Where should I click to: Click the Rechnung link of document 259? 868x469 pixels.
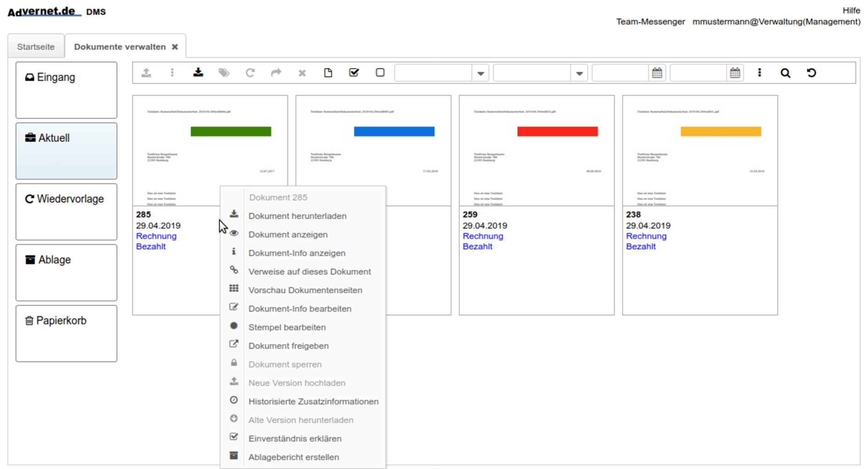pos(483,236)
